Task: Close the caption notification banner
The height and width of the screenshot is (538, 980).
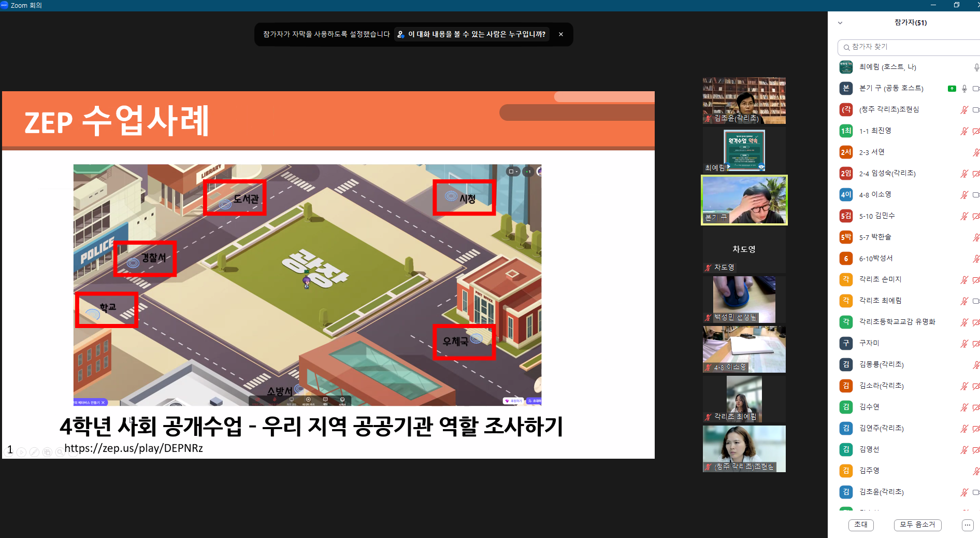Action: [561, 34]
